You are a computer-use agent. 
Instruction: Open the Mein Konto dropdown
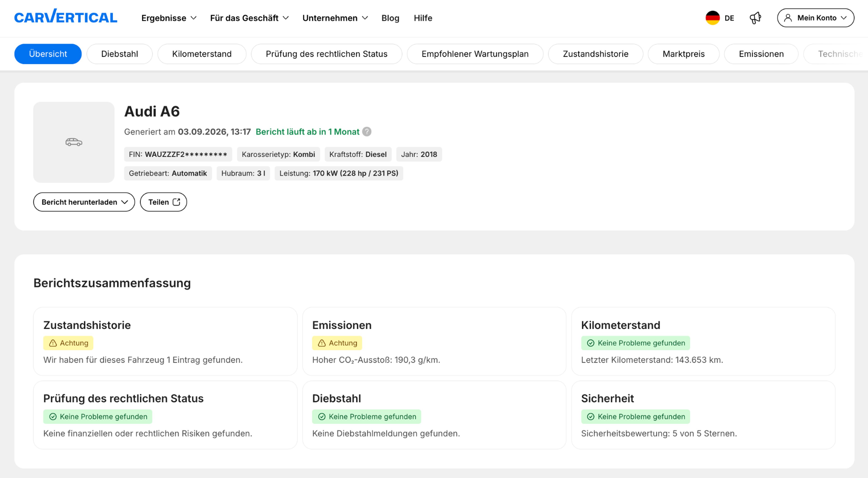click(815, 18)
